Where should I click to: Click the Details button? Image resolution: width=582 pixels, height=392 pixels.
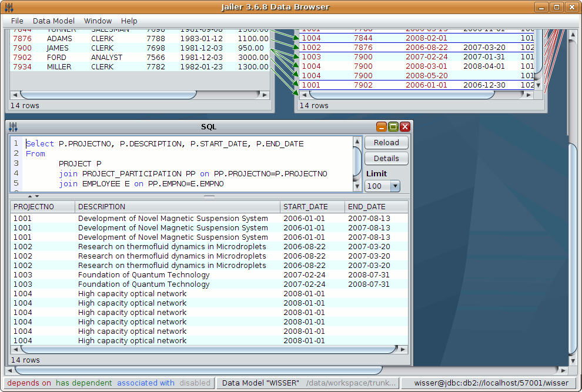pyautogui.click(x=386, y=159)
